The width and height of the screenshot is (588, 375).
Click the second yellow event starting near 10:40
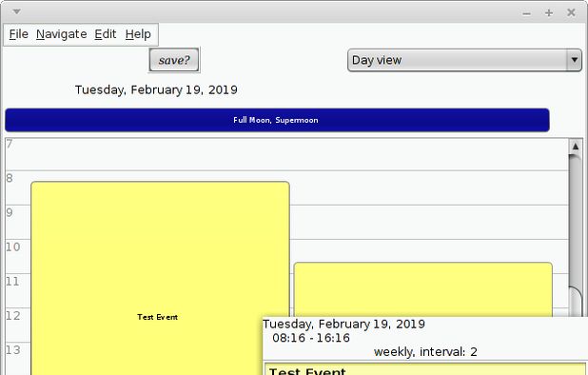click(423, 288)
